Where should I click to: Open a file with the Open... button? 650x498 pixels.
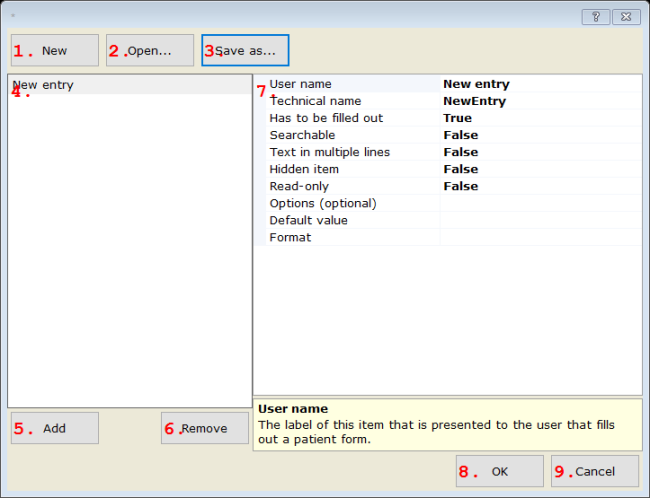(150, 50)
